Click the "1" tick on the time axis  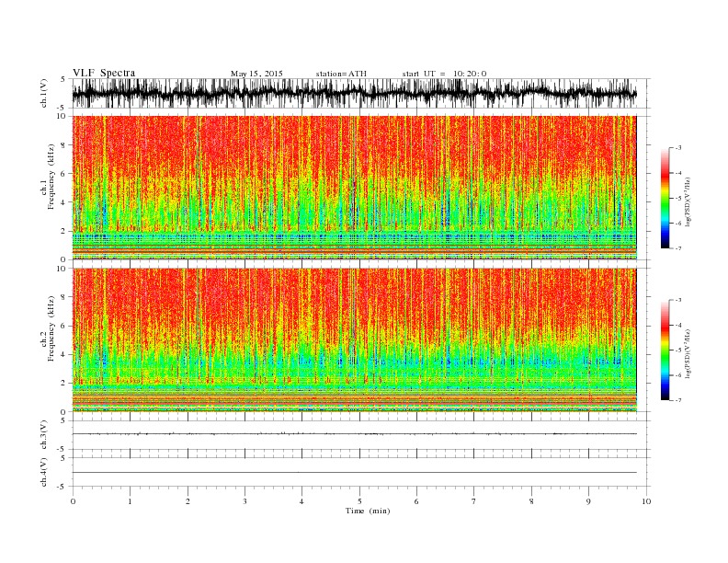[x=130, y=501]
